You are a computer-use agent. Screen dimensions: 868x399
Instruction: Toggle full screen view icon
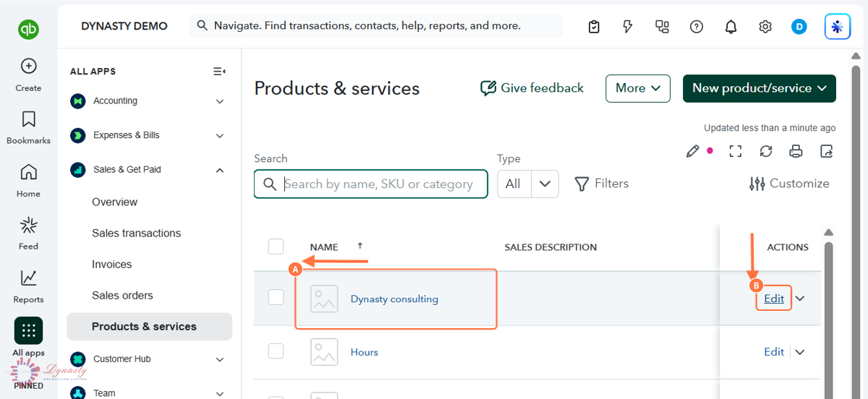pos(736,151)
